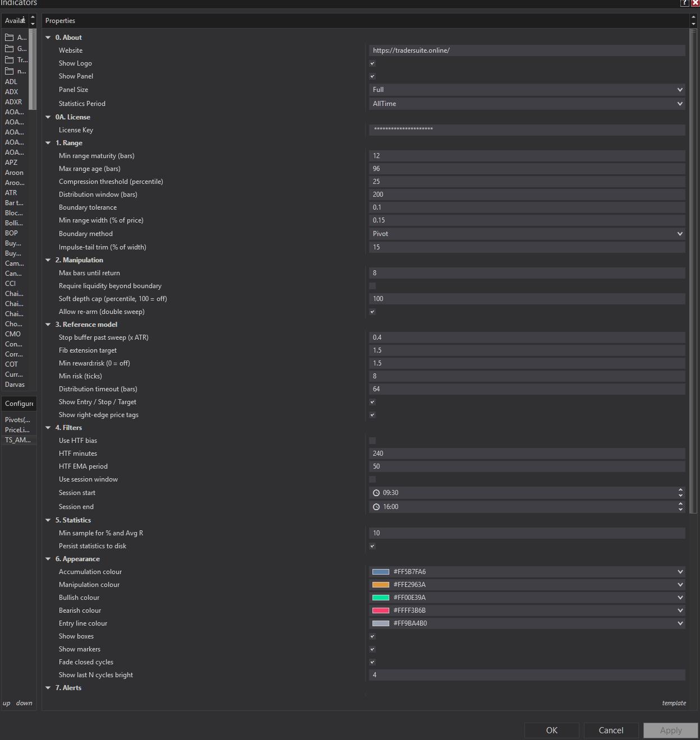Toggle Show Entry / Stop / Target
Image resolution: width=700 pixels, height=740 pixels.
pos(372,402)
